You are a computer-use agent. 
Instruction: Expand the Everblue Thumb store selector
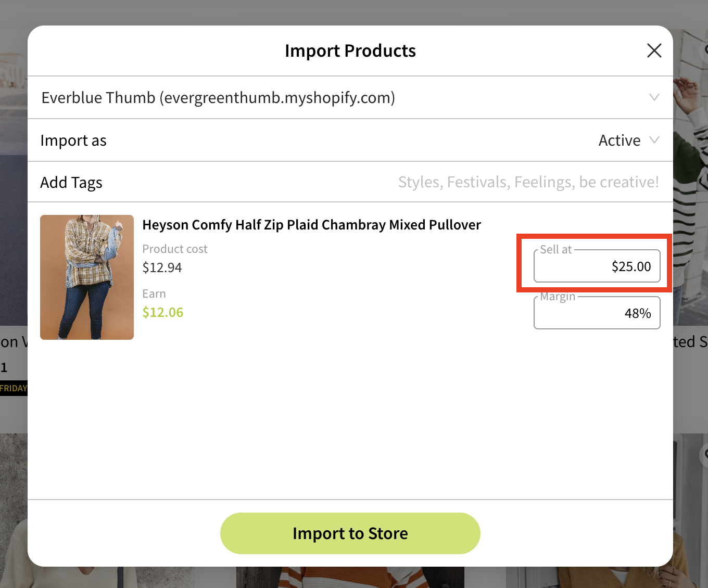[654, 97]
